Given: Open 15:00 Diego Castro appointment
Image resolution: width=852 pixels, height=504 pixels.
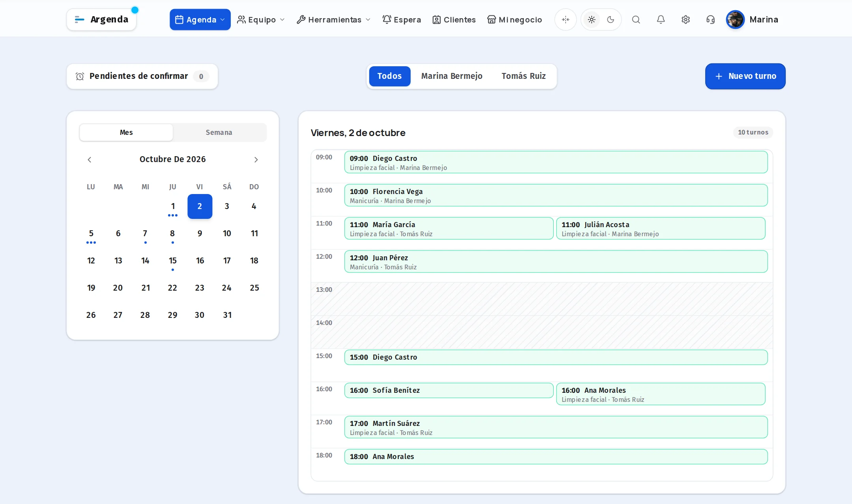Looking at the screenshot, I should point(556,357).
